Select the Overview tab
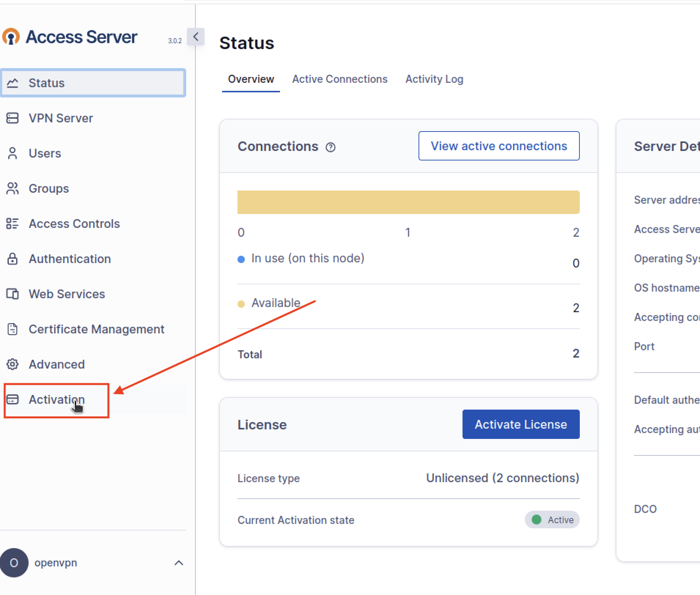The image size is (700, 595). pos(251,79)
